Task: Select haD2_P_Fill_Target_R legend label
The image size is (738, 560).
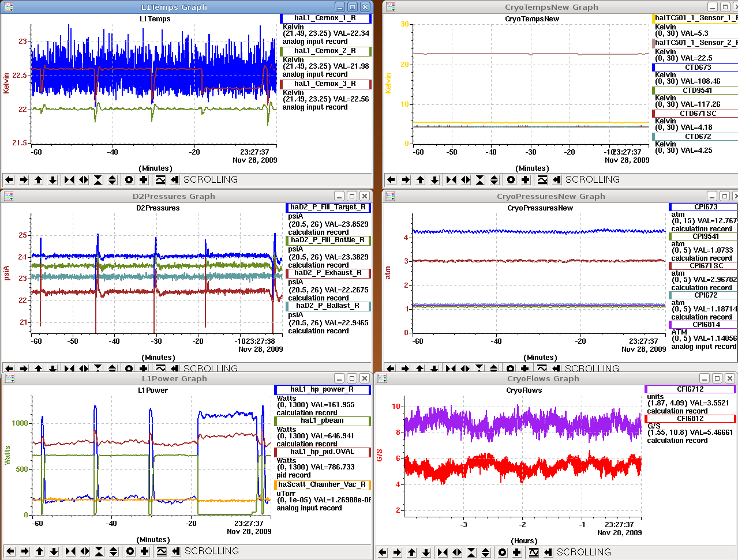Action: click(x=328, y=208)
